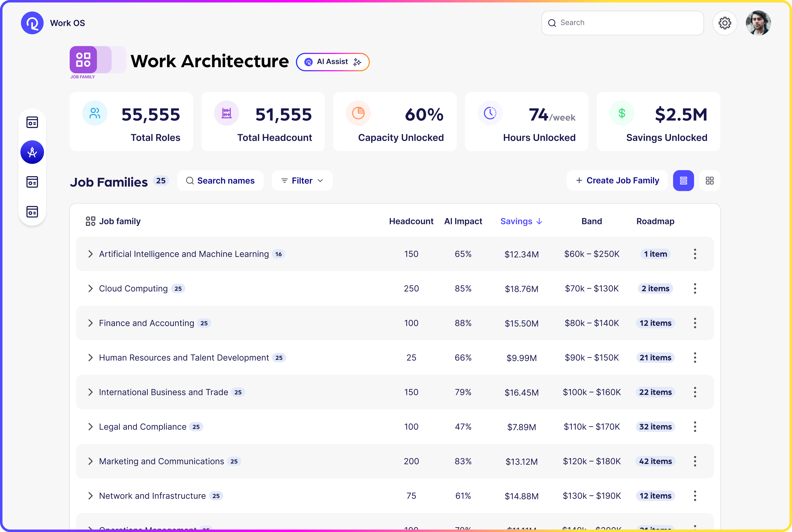
Task: Expand the Legal and Compliance row
Action: click(x=90, y=427)
